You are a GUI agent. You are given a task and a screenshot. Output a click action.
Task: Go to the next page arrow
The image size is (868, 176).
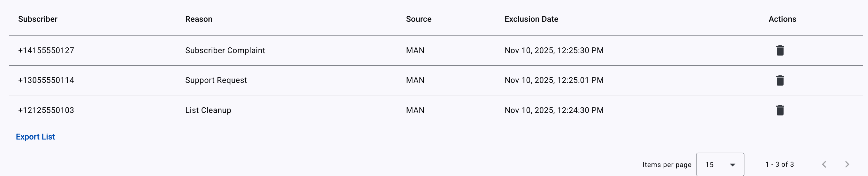[847, 164]
